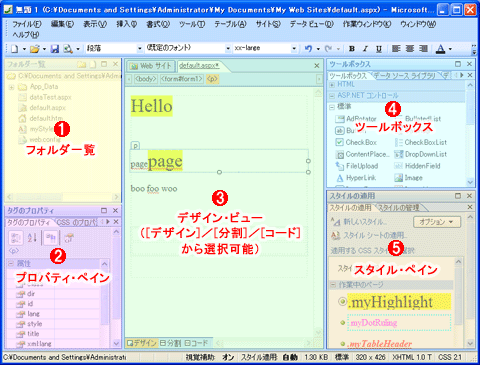The width and height of the screenshot is (480, 365).
Task: Create a new document with the toolbar icon
Action: coord(15,49)
